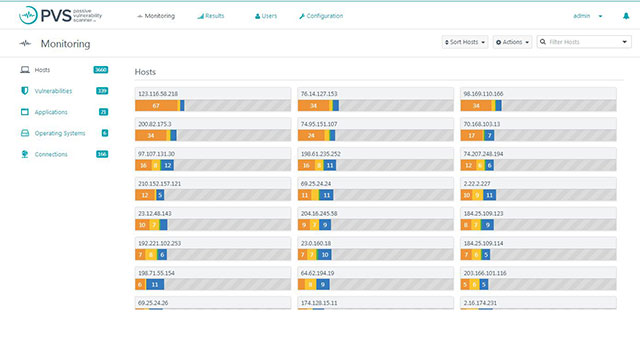The image size is (640, 360).
Task: Open the Users menu
Action: pyautogui.click(x=266, y=16)
